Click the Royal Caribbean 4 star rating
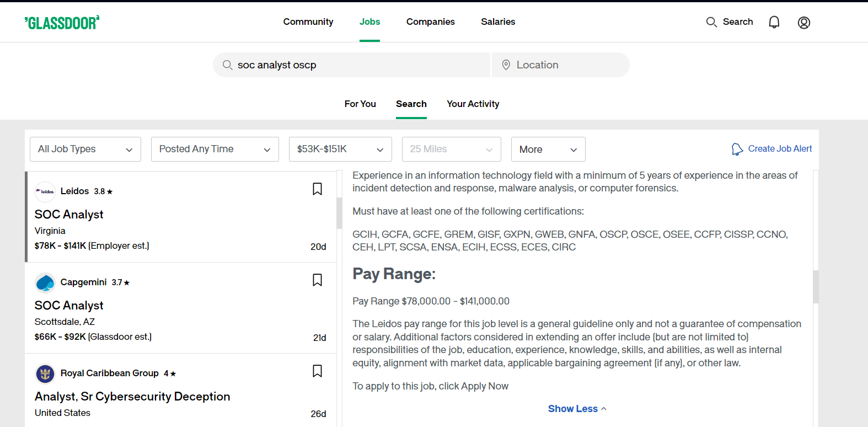The image size is (868, 427). tap(170, 373)
